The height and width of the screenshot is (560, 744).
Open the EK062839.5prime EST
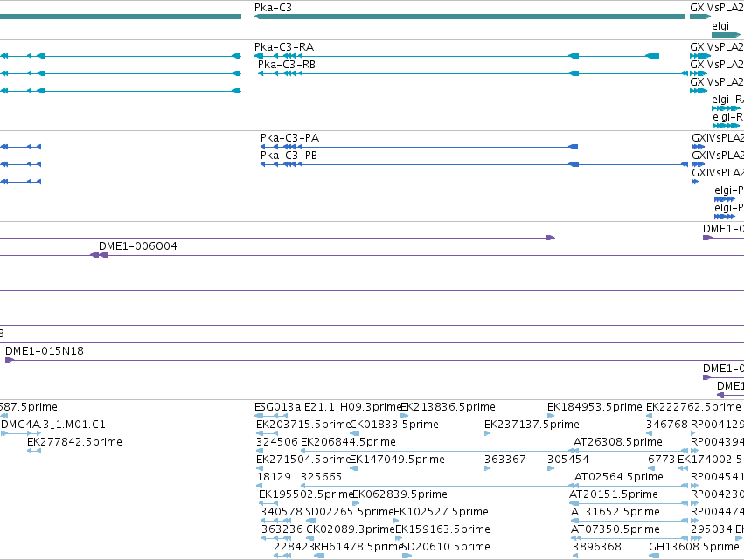pos(400,494)
